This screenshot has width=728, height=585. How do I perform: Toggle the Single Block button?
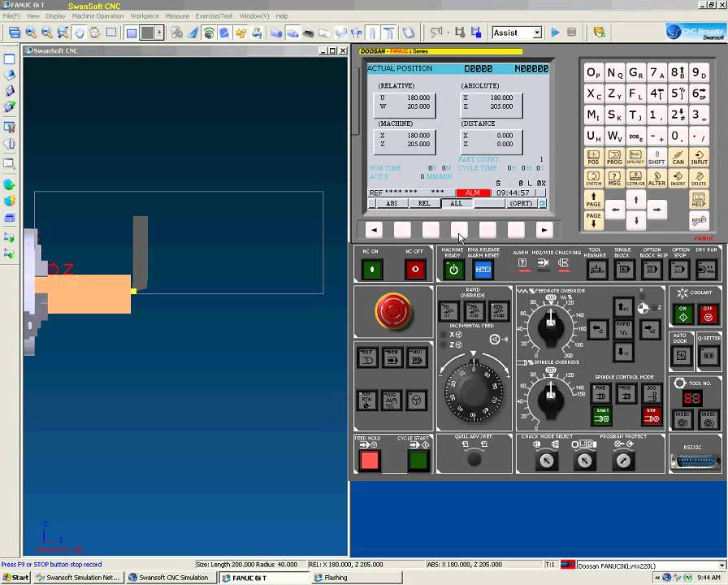(624, 269)
